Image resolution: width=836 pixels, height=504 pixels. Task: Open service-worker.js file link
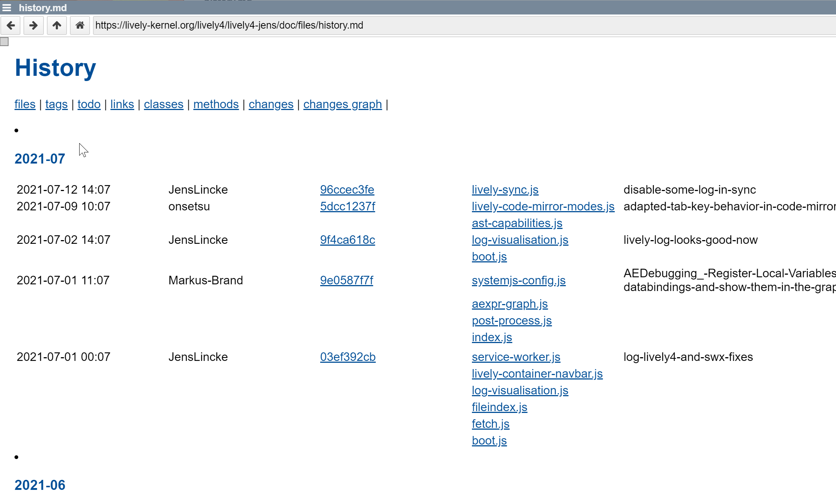click(x=516, y=357)
